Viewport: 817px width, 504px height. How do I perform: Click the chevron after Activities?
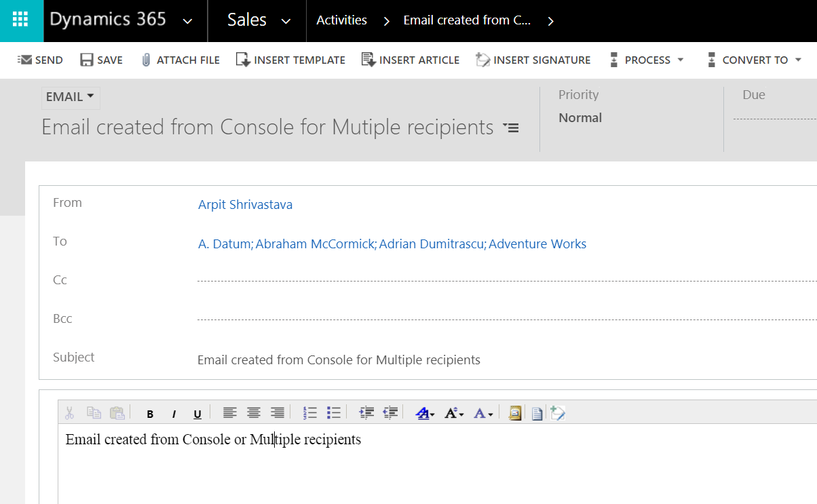[x=386, y=21]
